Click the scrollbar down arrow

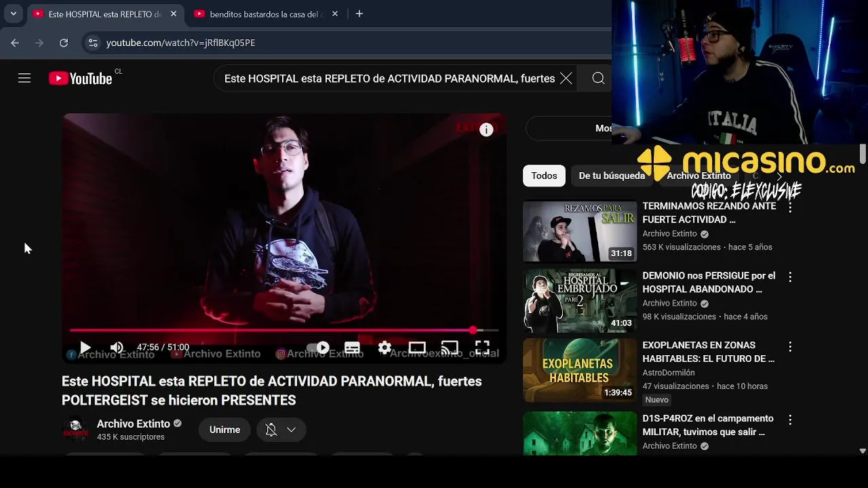coord(863,451)
